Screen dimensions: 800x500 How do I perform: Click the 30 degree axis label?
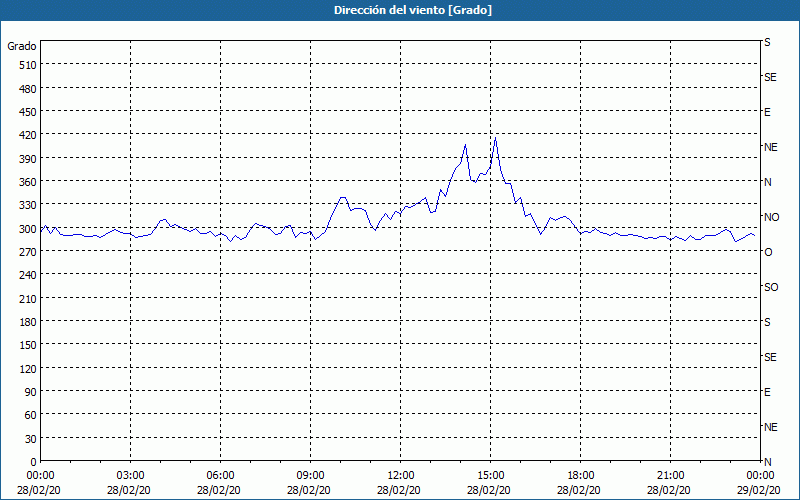[31, 439]
